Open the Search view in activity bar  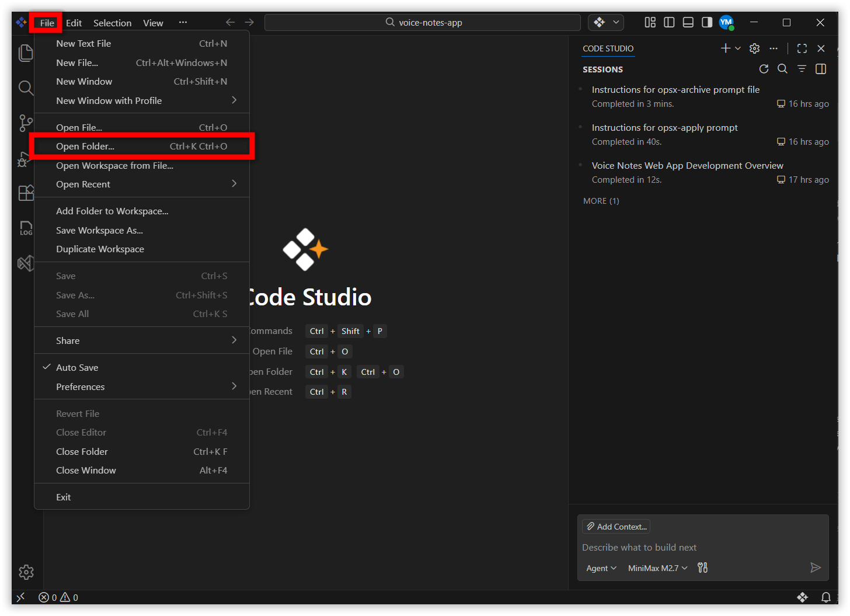[26, 88]
